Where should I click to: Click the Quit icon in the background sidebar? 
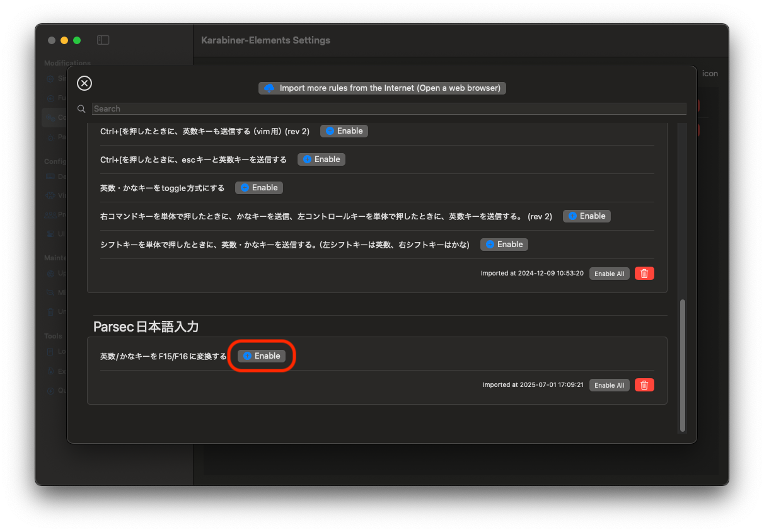50,390
